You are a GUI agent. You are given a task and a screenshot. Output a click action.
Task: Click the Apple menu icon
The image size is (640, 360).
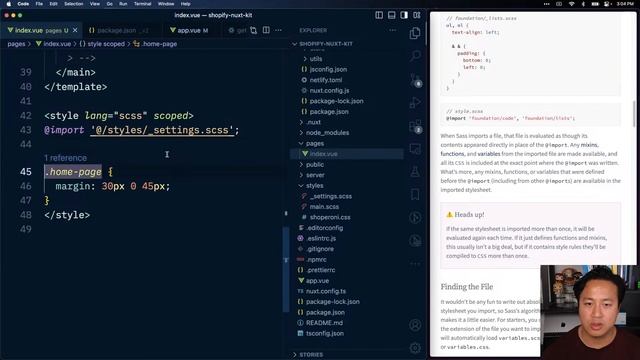coord(9,4)
